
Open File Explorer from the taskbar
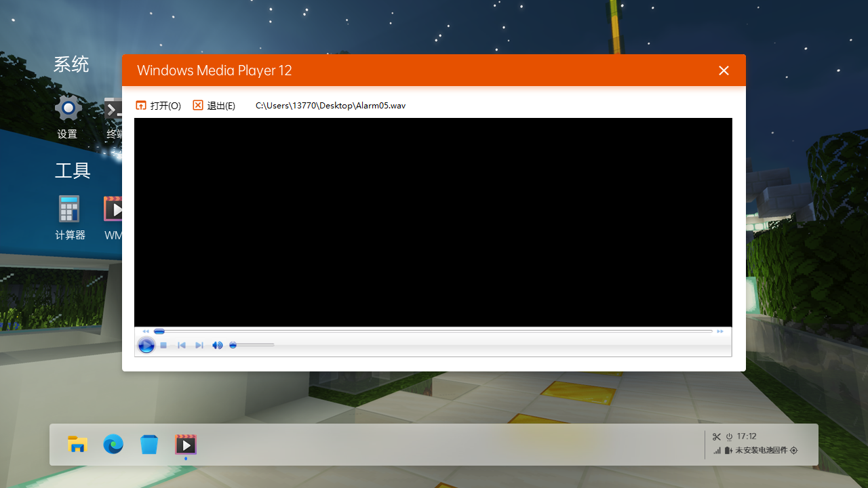click(77, 445)
